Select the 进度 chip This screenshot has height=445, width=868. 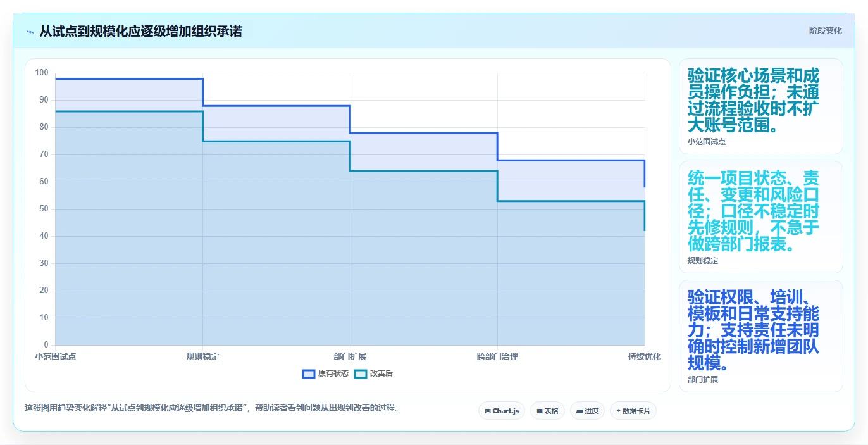(x=587, y=411)
